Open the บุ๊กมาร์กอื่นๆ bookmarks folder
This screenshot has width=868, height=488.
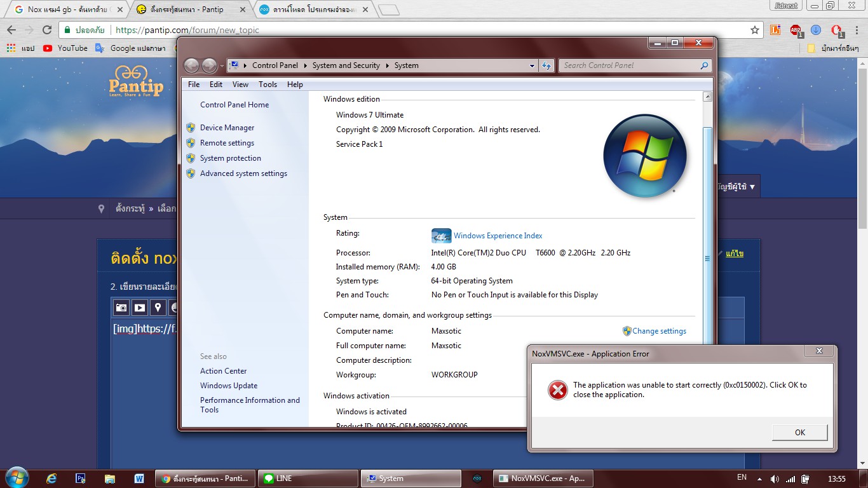point(833,48)
